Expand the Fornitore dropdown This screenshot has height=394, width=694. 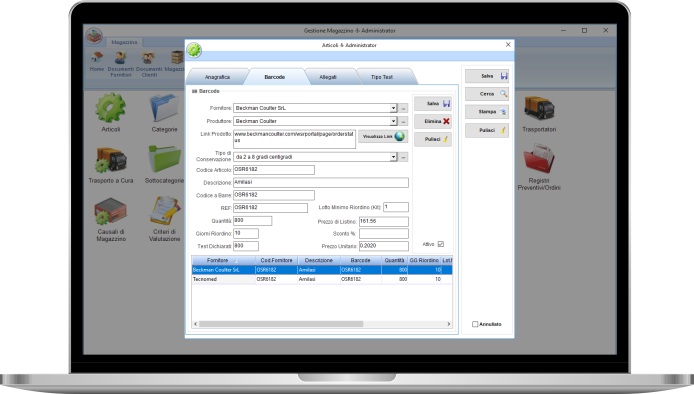point(393,108)
